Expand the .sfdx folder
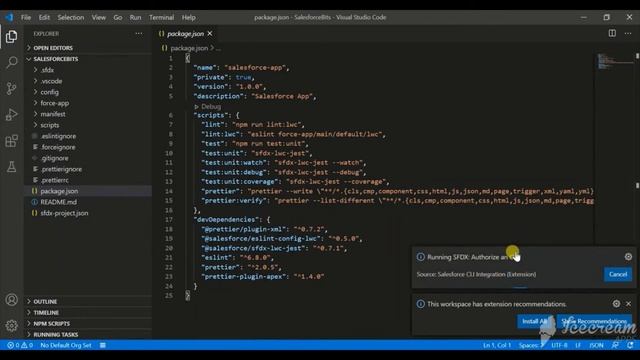Screen dimensions: 640x360 tap(47, 70)
